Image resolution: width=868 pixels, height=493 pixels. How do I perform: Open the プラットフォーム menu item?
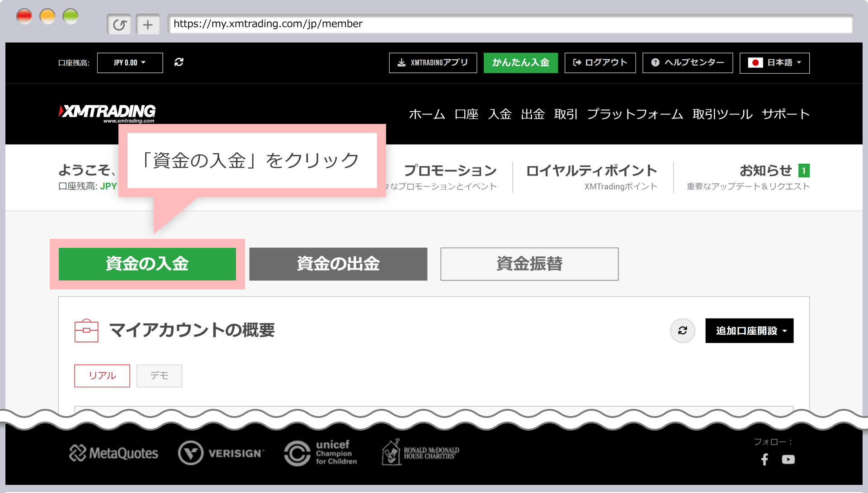[x=635, y=114]
